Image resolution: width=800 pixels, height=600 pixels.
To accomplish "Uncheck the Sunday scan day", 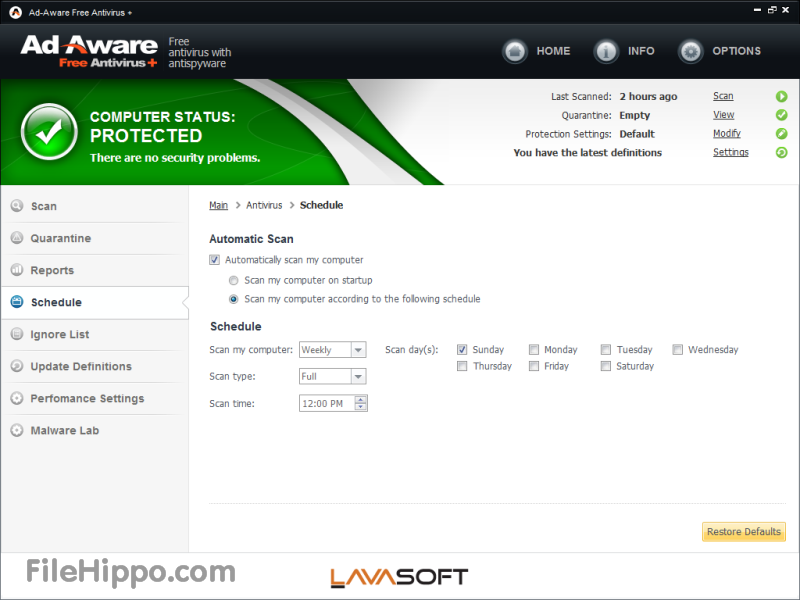I will click(x=462, y=349).
